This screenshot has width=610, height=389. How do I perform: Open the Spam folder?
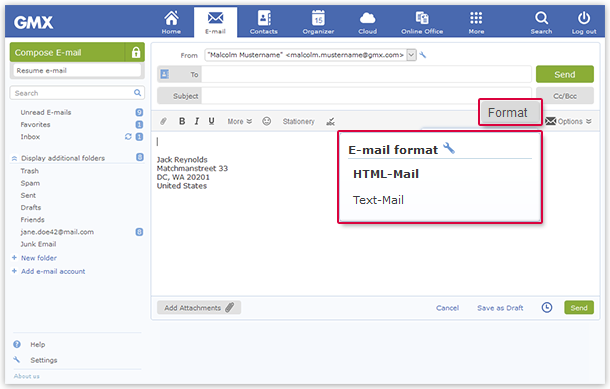[x=30, y=183]
